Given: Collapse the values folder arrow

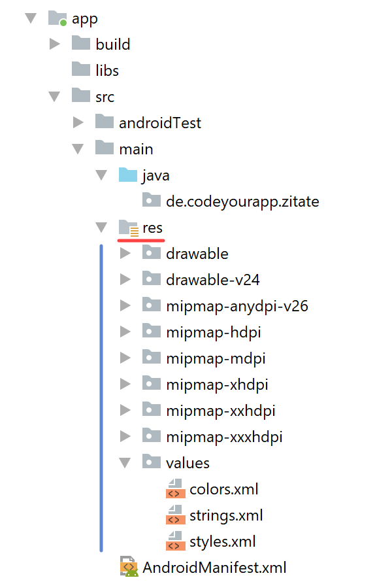Looking at the screenshot, I should coord(125,463).
